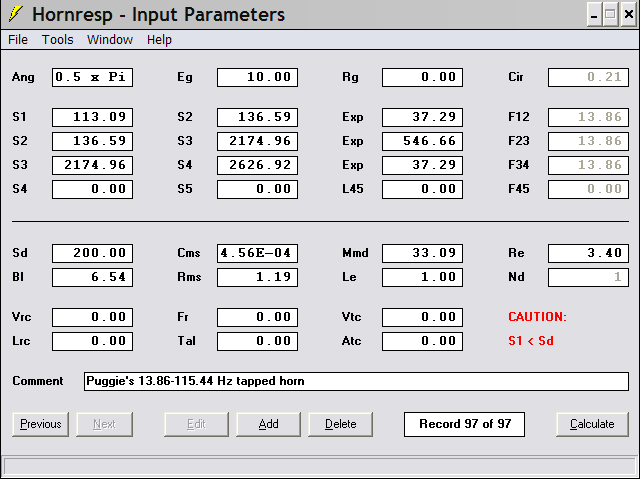640x479 pixels.
Task: Click the red S1 < Sd warning
Action: point(531,341)
